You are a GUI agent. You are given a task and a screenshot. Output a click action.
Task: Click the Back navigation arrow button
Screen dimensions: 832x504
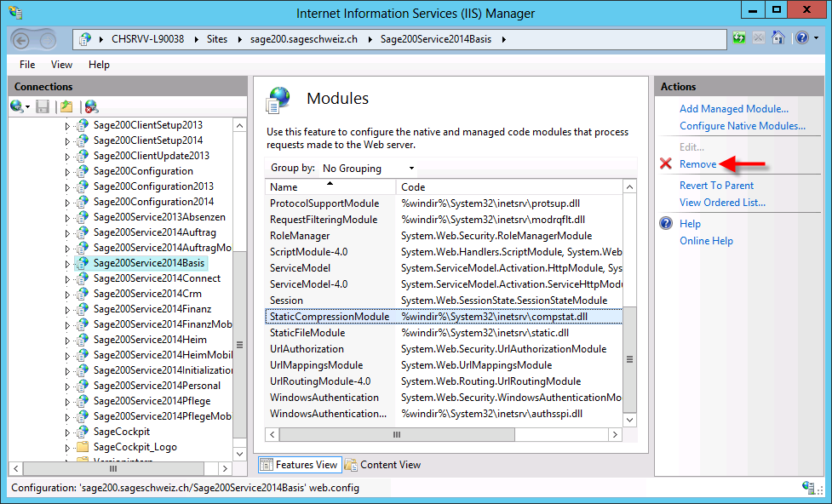(21, 40)
